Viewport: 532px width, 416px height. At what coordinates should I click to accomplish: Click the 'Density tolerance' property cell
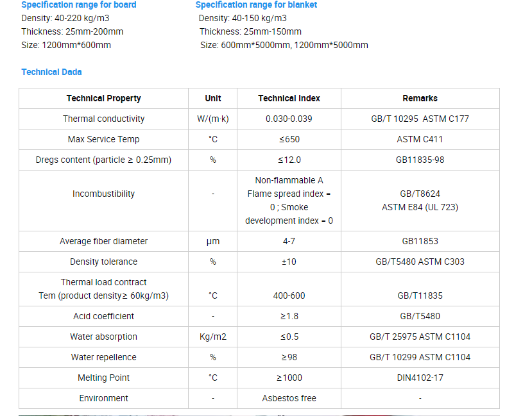(x=103, y=262)
